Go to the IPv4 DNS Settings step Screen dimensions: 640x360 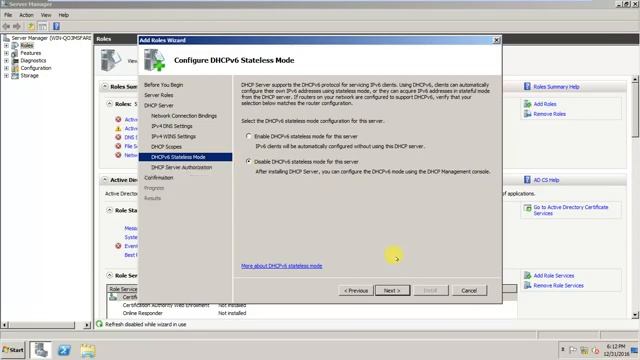pyautogui.click(x=171, y=126)
